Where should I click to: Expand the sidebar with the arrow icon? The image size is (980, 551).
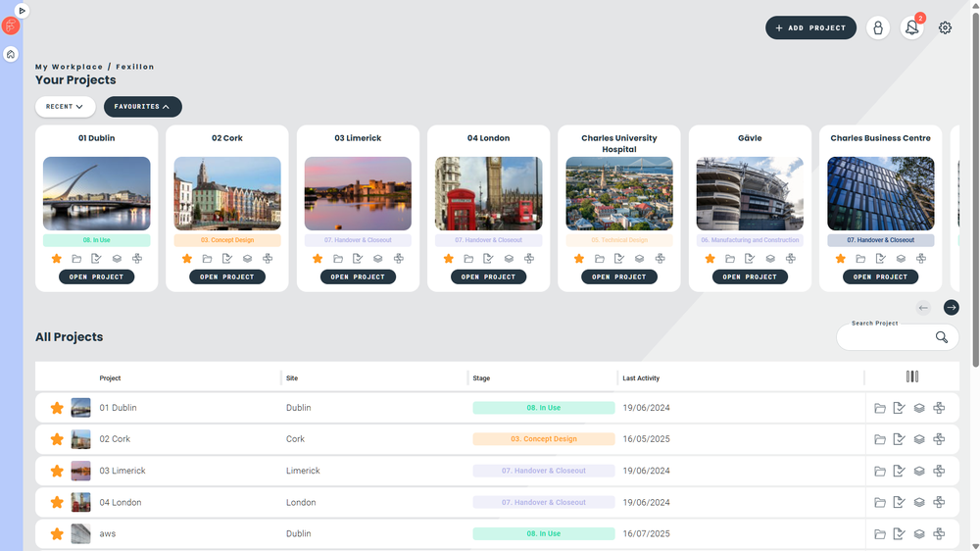[x=22, y=11]
